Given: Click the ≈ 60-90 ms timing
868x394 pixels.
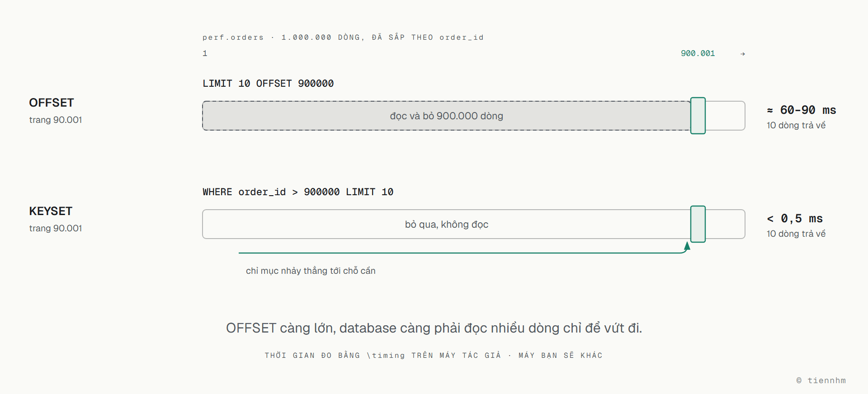Looking at the screenshot, I should click(x=802, y=110).
